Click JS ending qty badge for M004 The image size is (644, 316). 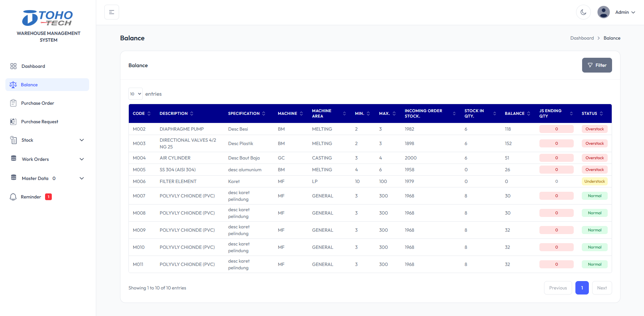(x=556, y=158)
